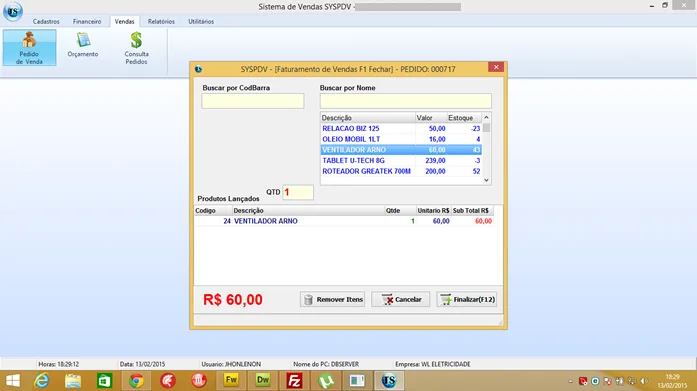This screenshot has width=697, height=391.
Task: Click the red helmet taskbar icon
Action: coord(168,381)
